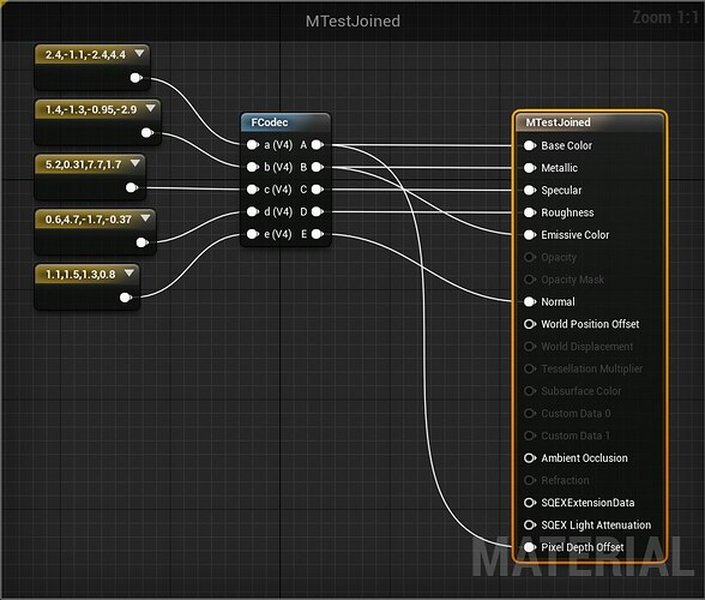This screenshot has width=705, height=600.
Task: Click the SQEXExtensionData input pin
Action: 530,502
